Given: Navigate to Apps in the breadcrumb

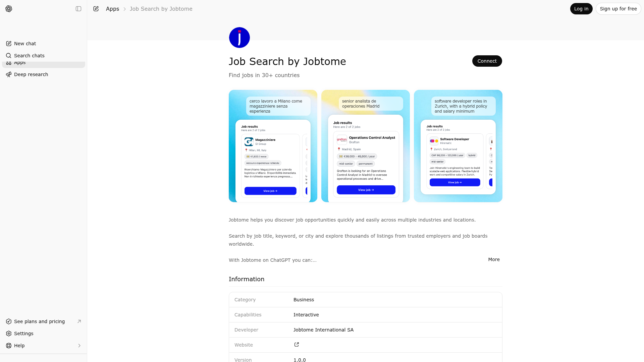Looking at the screenshot, I should [x=112, y=9].
